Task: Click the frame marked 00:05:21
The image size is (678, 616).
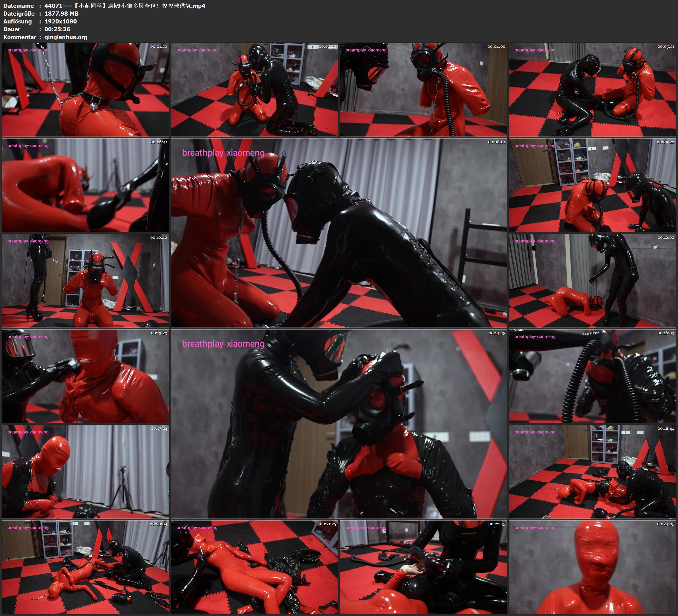Action: click(592, 89)
